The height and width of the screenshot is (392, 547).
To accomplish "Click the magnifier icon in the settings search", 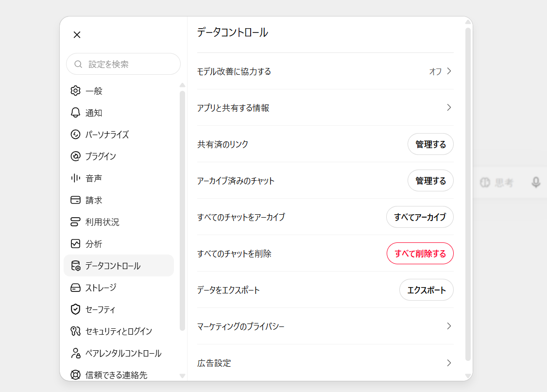I will point(78,64).
